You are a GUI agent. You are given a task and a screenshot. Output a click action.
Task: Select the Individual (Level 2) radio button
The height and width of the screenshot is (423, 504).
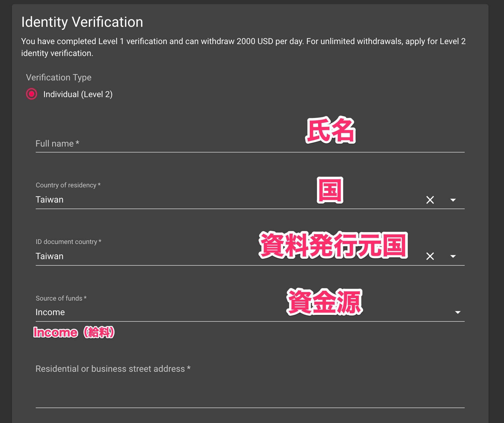[x=32, y=94]
